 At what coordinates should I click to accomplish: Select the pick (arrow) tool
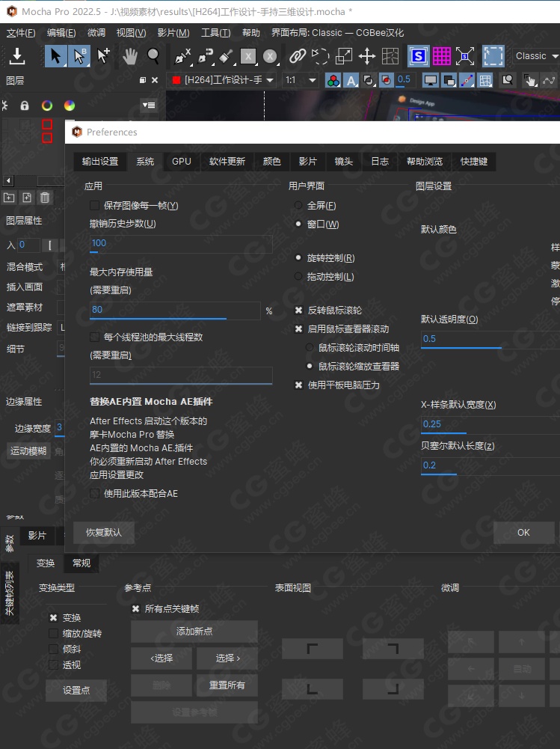click(x=56, y=56)
